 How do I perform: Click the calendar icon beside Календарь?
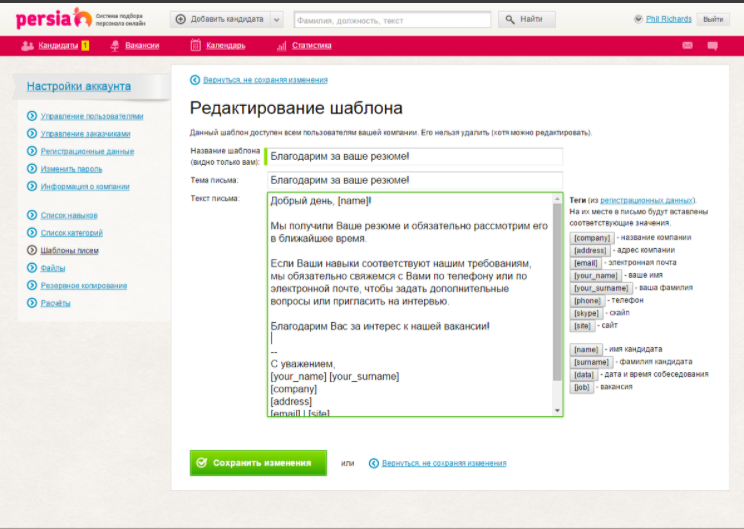[195, 45]
